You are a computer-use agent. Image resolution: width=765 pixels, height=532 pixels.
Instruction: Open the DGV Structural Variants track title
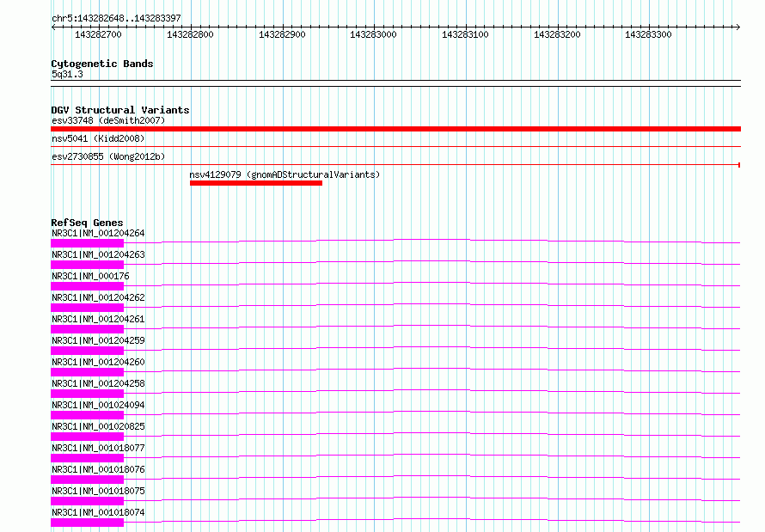coord(120,110)
